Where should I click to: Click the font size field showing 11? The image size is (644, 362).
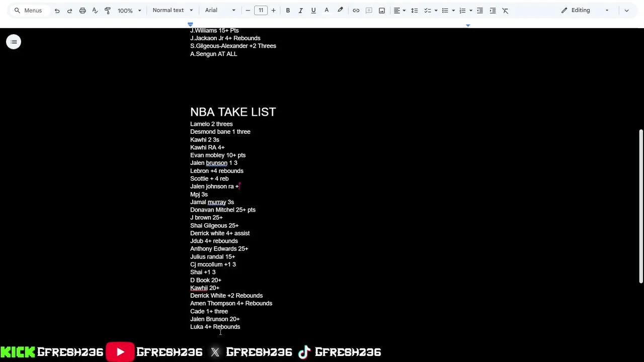pyautogui.click(x=261, y=10)
